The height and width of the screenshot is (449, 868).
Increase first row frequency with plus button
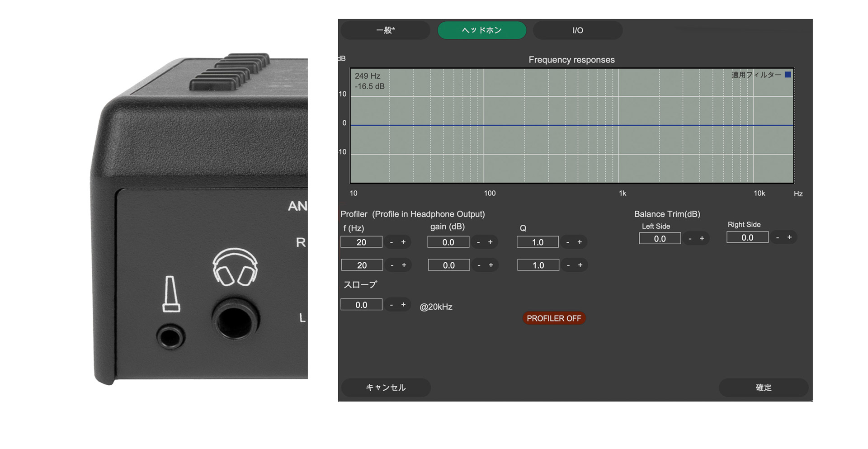403,242
